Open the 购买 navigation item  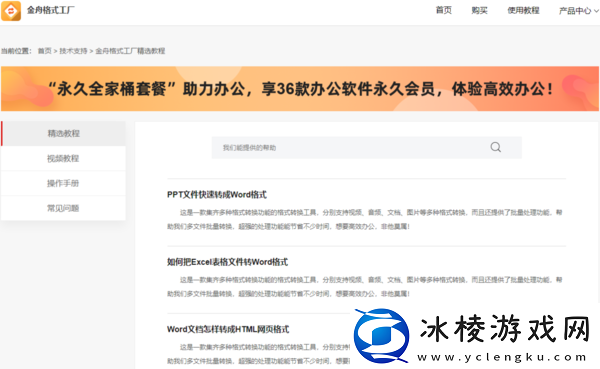[x=479, y=10]
